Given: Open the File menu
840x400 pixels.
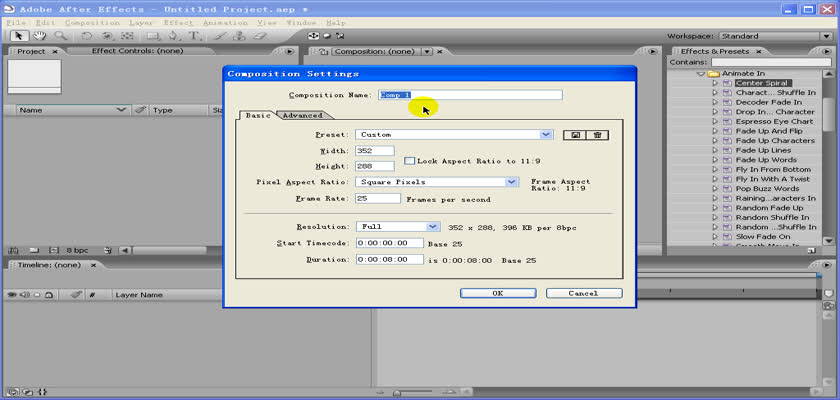Looking at the screenshot, I should (17, 23).
